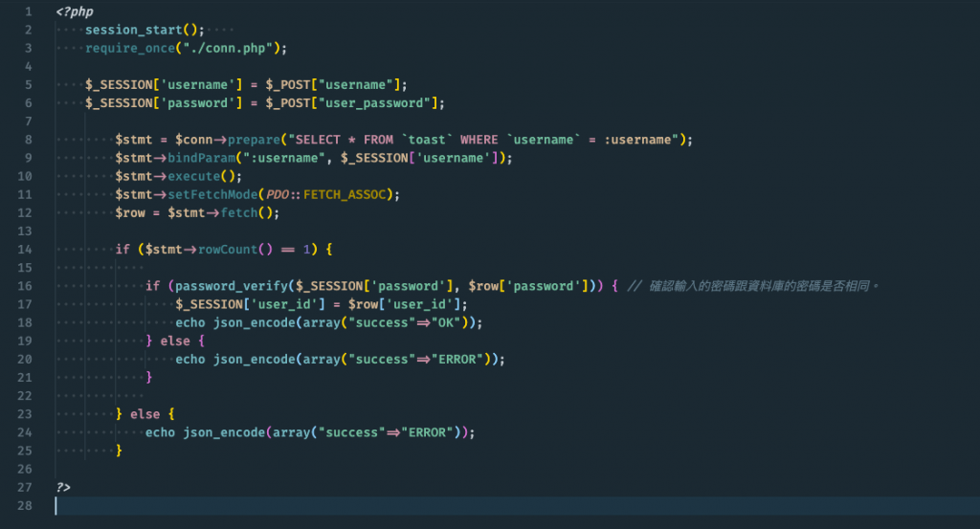Click the SELECT * FROM SQL string
This screenshot has width=980, height=529.
pyautogui.click(x=483, y=140)
